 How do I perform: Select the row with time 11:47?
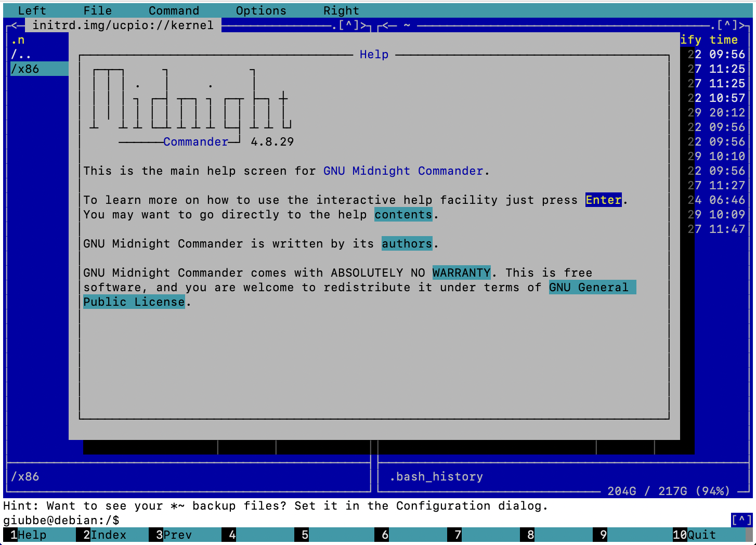click(x=716, y=229)
